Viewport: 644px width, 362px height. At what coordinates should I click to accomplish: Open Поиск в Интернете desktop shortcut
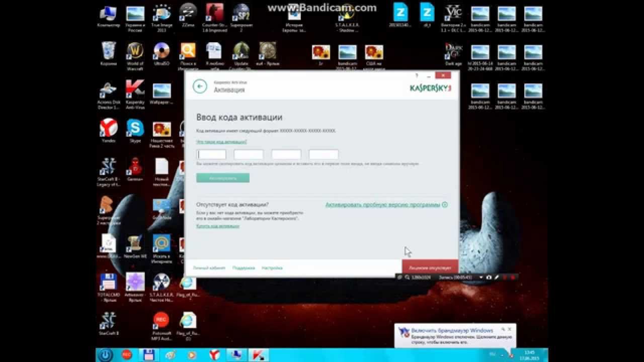(188, 56)
